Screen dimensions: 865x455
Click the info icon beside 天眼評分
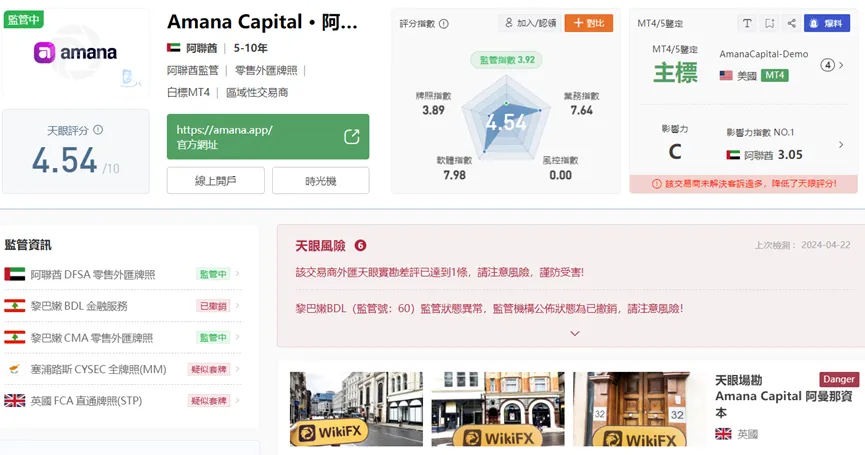coord(98,130)
